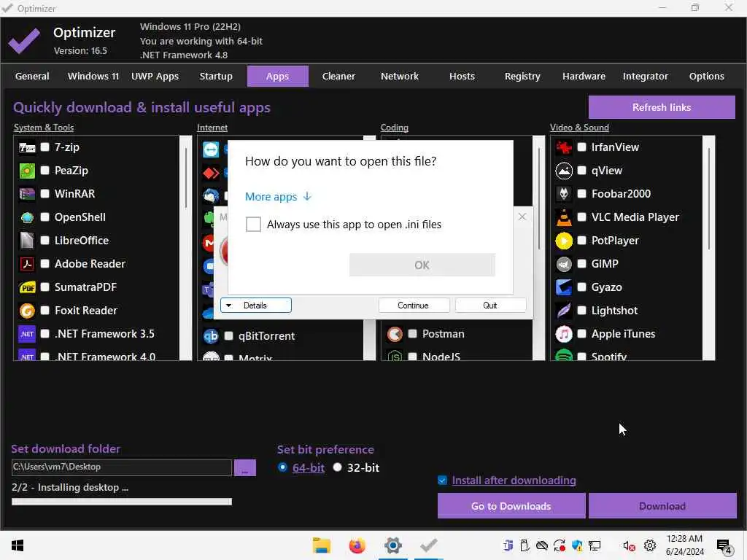Expand the More apps list
This screenshot has height=560, width=747.
click(278, 197)
